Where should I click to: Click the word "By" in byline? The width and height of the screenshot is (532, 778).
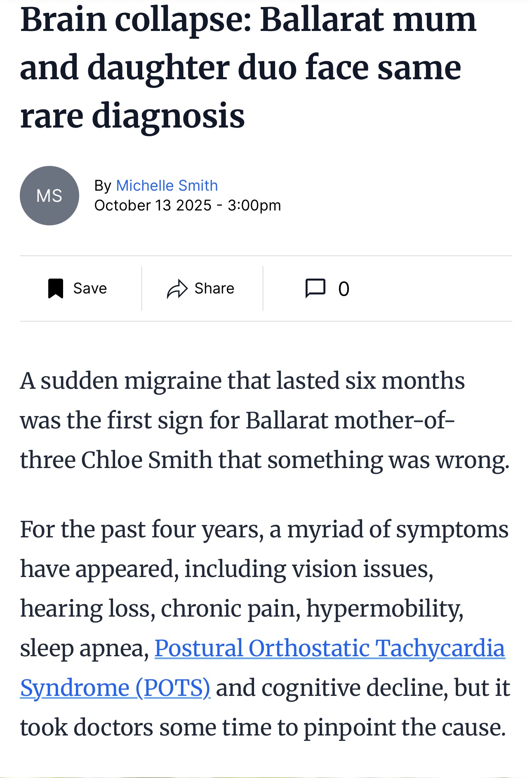(x=103, y=186)
